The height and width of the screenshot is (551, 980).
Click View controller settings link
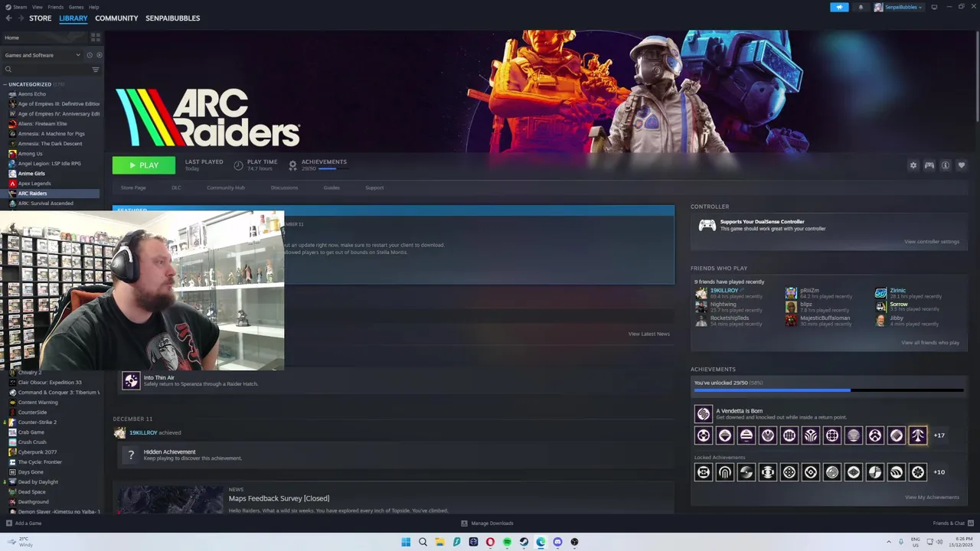pos(932,242)
